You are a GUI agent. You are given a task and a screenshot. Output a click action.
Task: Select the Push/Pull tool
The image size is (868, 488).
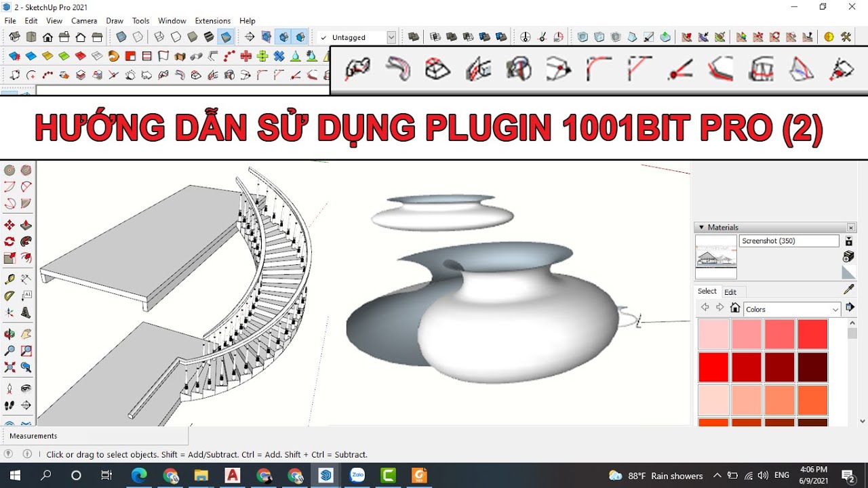point(26,225)
